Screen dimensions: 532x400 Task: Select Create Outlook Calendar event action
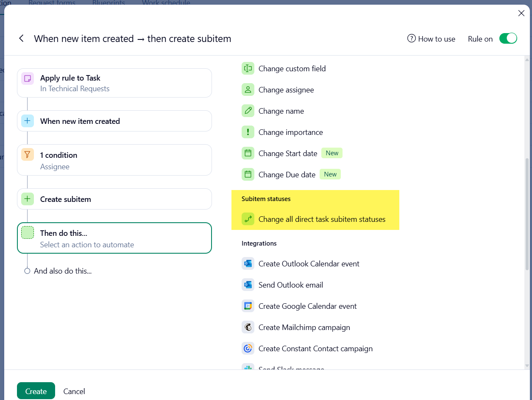[309, 264]
